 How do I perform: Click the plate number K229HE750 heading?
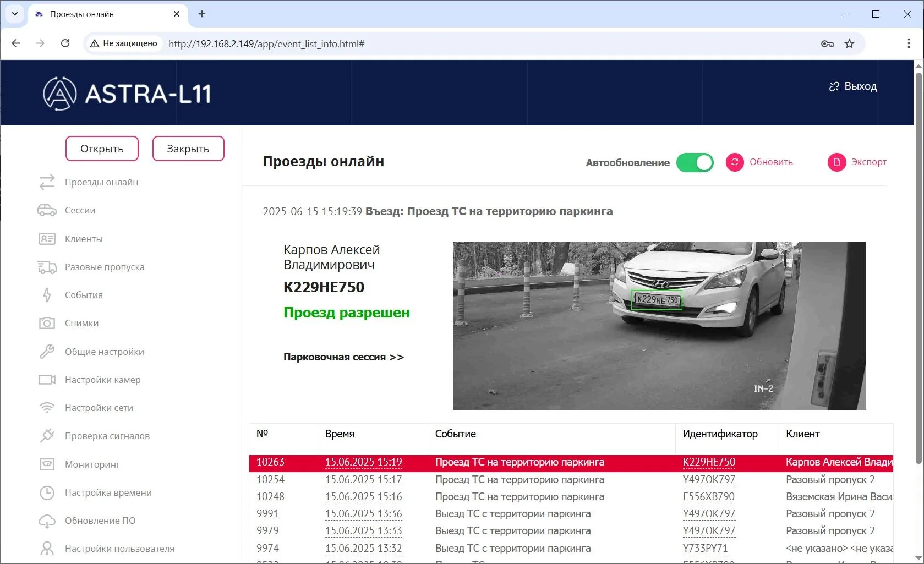[324, 287]
